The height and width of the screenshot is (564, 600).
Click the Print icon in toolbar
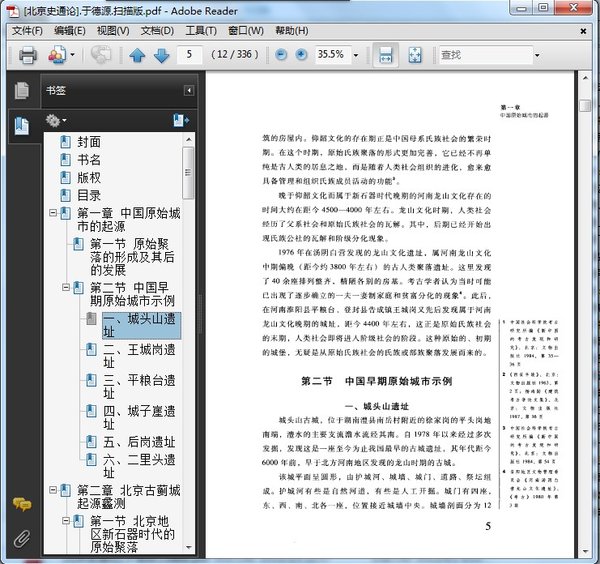[27, 55]
